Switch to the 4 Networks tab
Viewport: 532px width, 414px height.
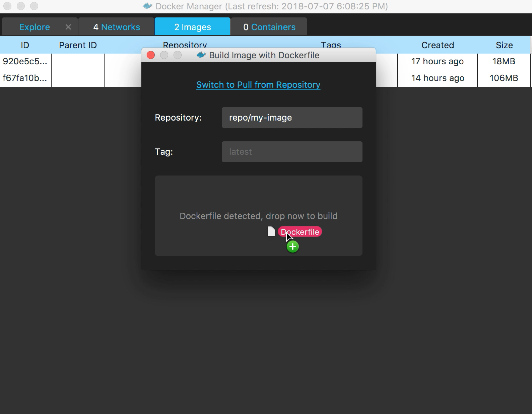116,27
